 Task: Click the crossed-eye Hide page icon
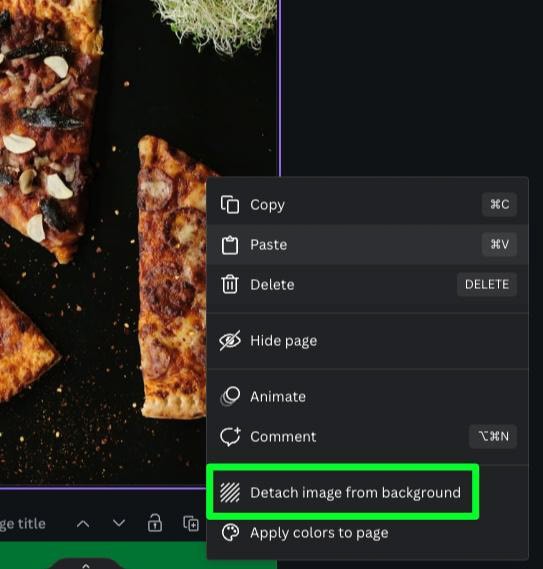[x=230, y=340]
